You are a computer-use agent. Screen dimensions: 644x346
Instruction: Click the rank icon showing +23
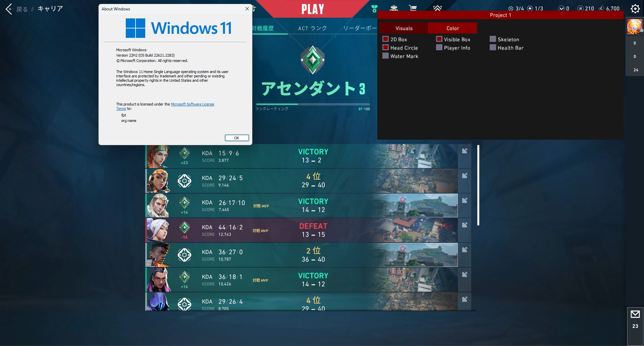pos(184,153)
